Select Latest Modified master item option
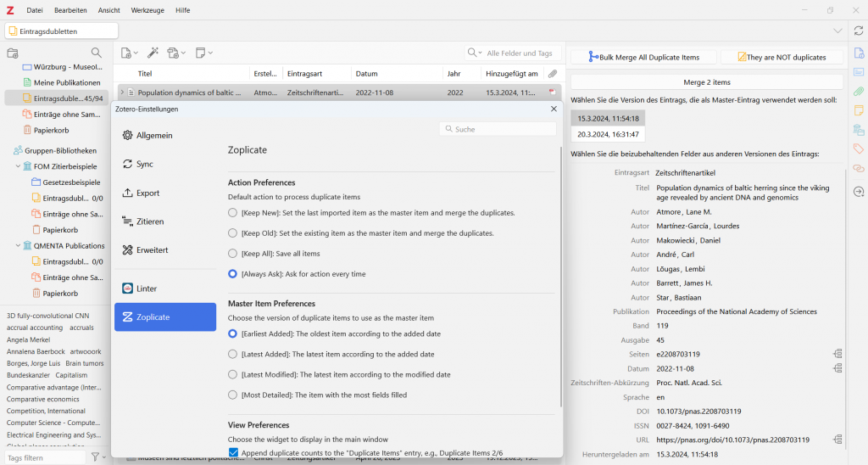The width and height of the screenshot is (868, 465). (x=232, y=375)
